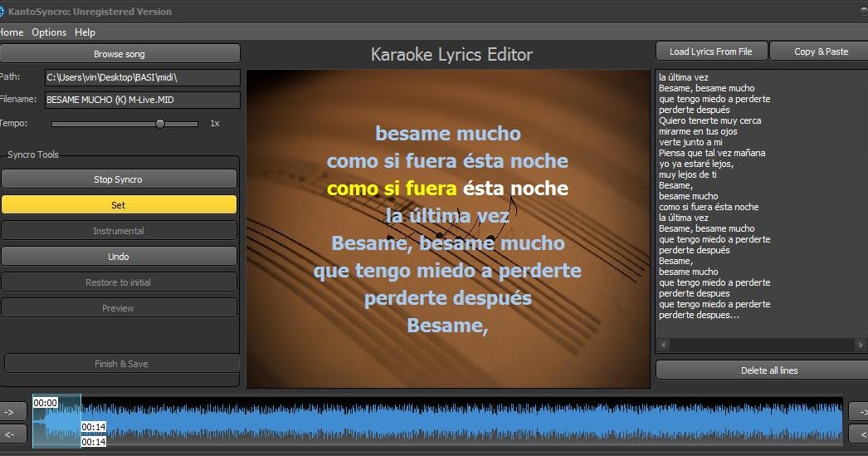Click the upper 00:14 time marker

click(x=93, y=427)
